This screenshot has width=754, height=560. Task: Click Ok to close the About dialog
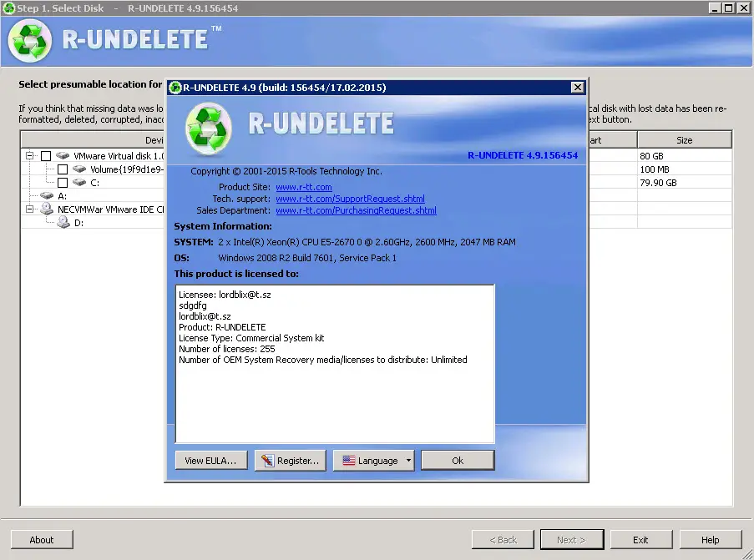458,461
